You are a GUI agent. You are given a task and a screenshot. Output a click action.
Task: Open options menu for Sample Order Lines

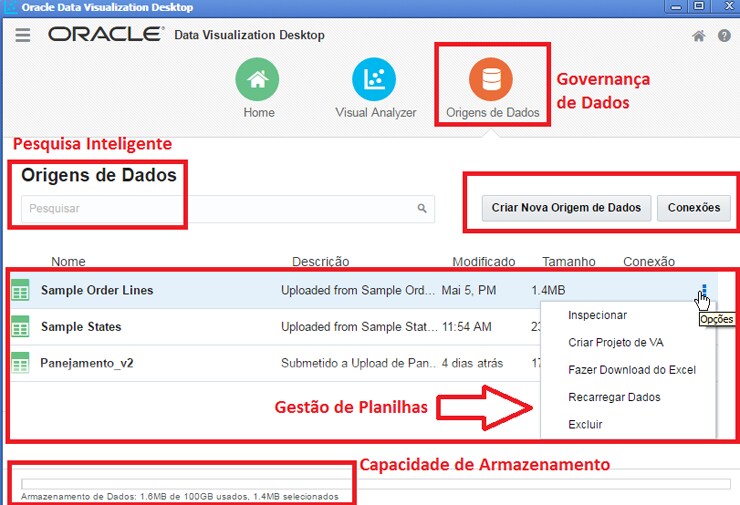tap(704, 290)
